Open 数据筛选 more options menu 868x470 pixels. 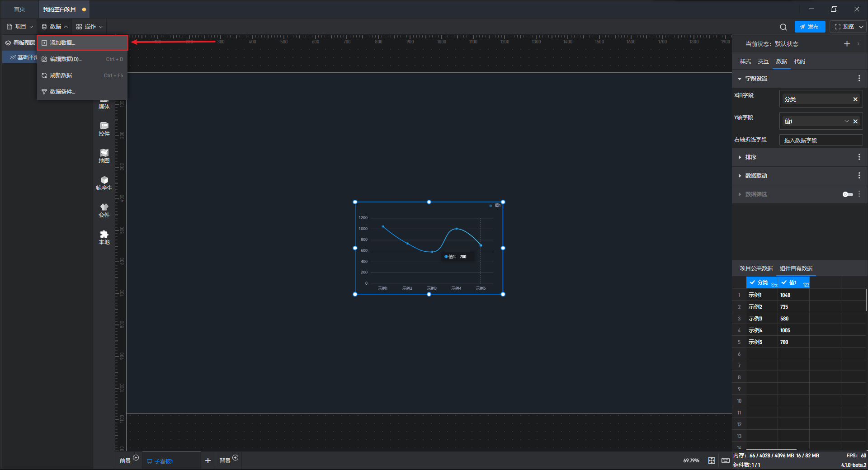[x=859, y=194]
